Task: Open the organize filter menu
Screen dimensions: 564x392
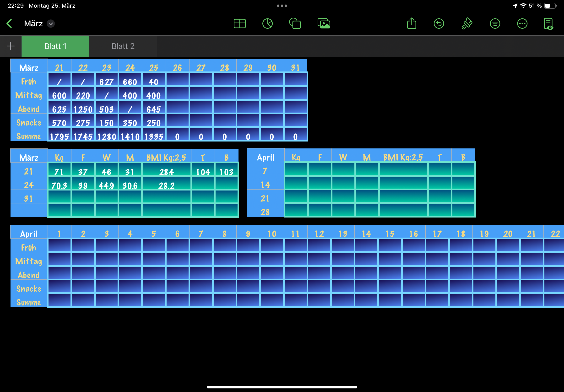Action: tap(495, 24)
